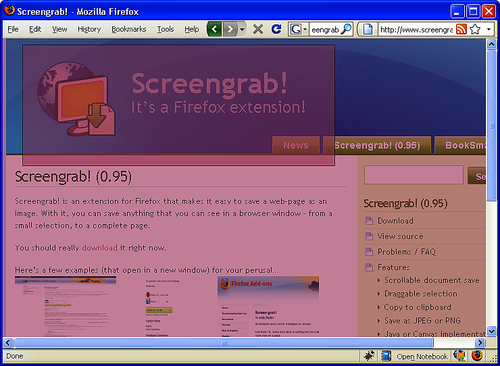The height and width of the screenshot is (366, 500).
Task: Click the page icon beside Download
Action: 369,221
